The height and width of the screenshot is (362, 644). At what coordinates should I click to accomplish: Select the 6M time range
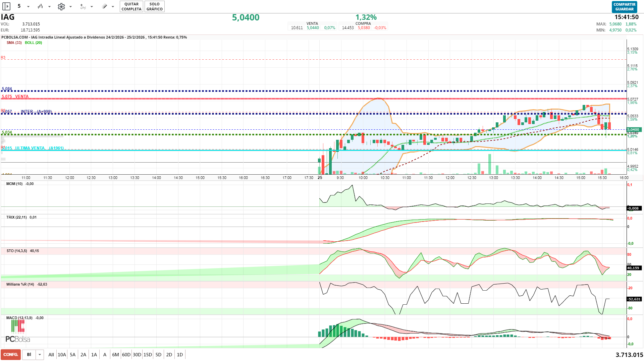(115, 355)
